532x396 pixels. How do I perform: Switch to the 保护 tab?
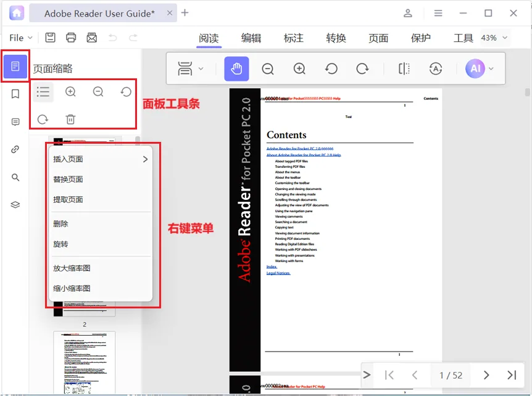pyautogui.click(x=421, y=38)
